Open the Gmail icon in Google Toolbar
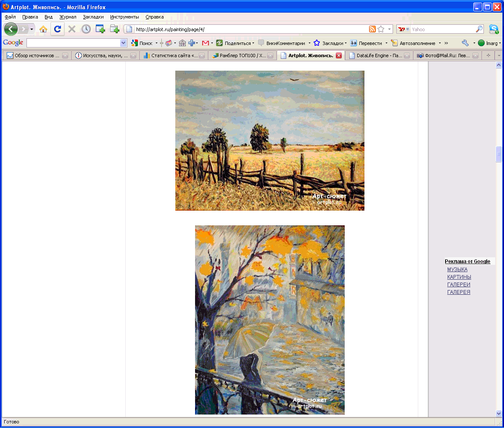 pos(206,43)
